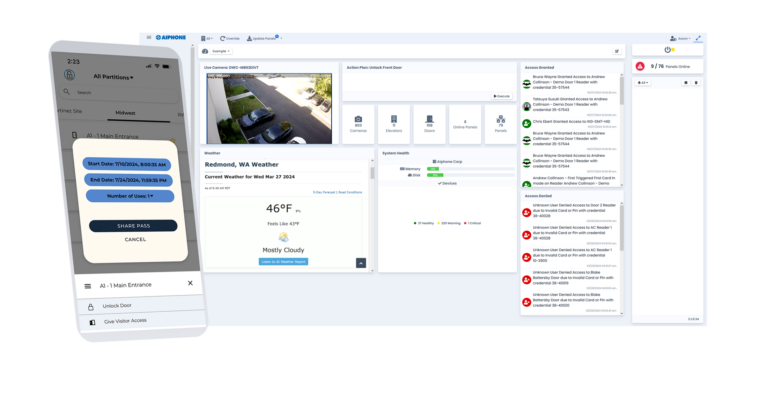Screen dimensions: 768x403
Task: Click the dashboard gauge icon
Action: 205,51
